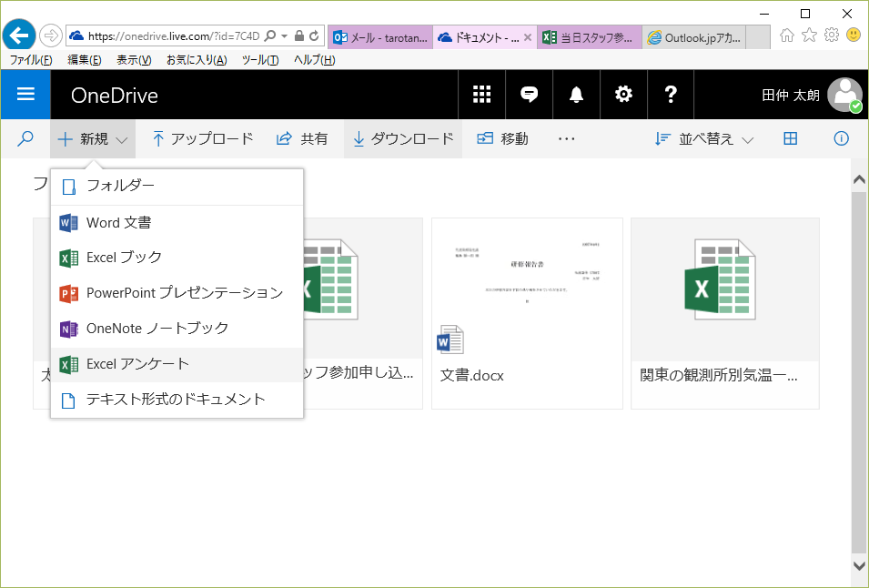Open the chat message bubble icon

click(x=530, y=95)
